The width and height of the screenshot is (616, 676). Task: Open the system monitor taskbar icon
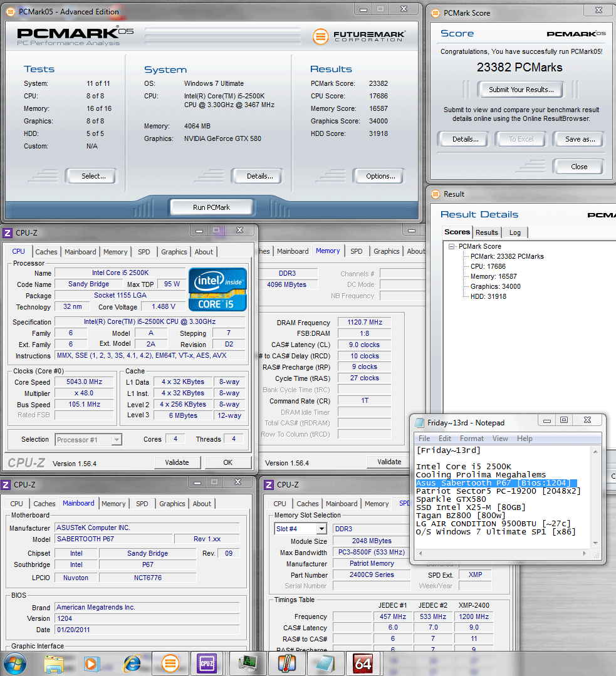click(x=248, y=664)
